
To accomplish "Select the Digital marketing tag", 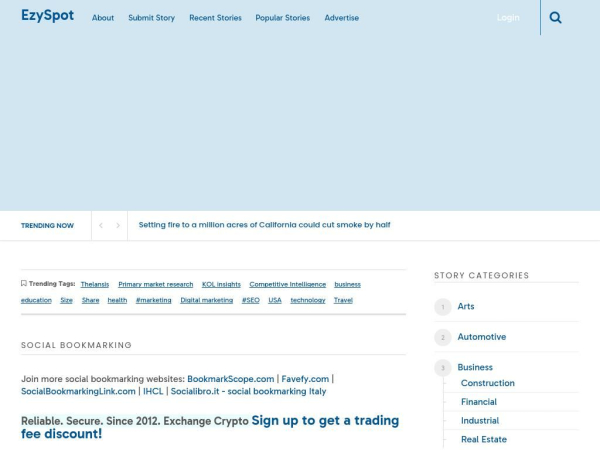I will click(x=207, y=300).
